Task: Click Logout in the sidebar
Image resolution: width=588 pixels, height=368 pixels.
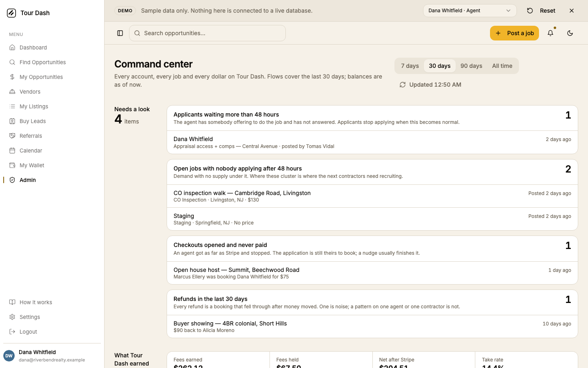Action: click(x=52, y=332)
